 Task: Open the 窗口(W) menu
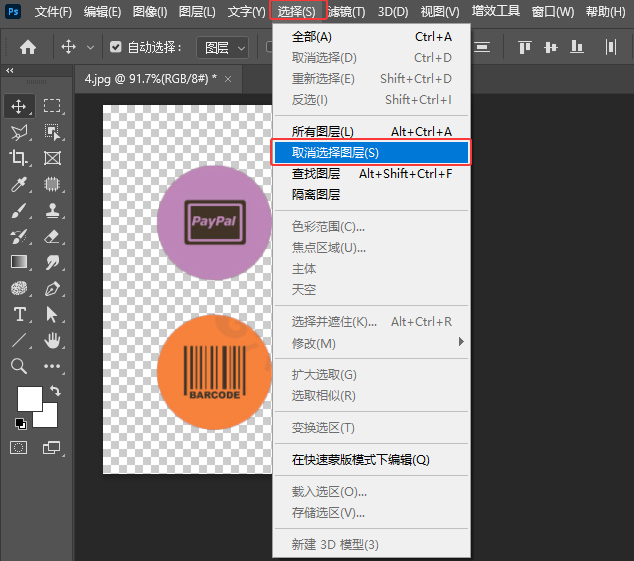click(553, 12)
